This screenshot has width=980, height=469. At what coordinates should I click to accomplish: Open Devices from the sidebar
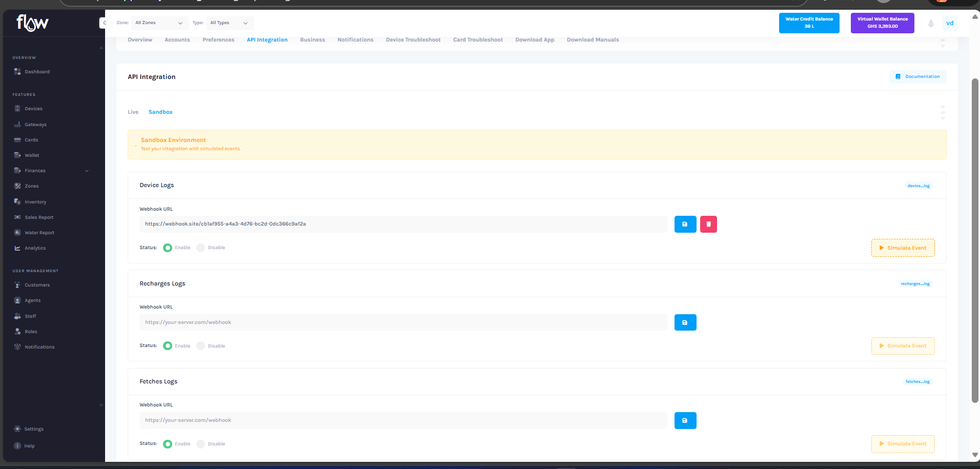34,108
